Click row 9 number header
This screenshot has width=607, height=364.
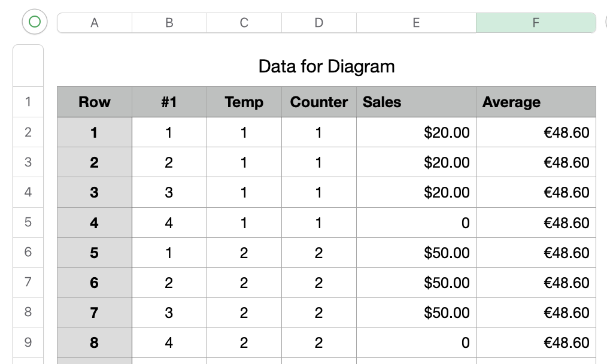pyautogui.click(x=28, y=342)
